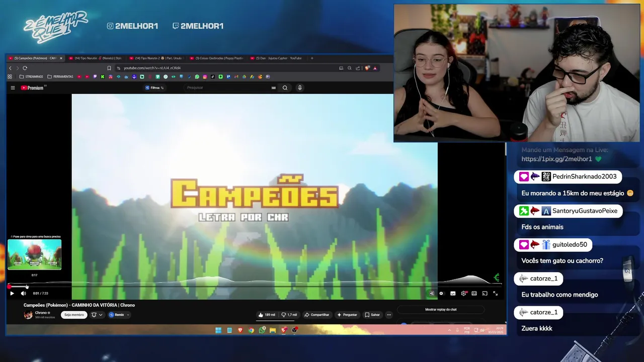Open File Explorer from taskbar
This screenshot has height=362, width=644.
pos(273,330)
